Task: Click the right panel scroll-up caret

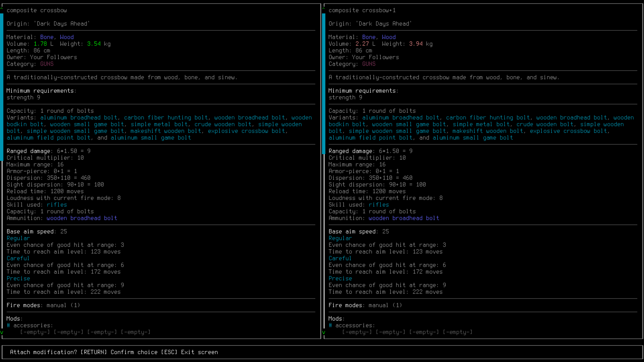Action: click(x=324, y=9)
